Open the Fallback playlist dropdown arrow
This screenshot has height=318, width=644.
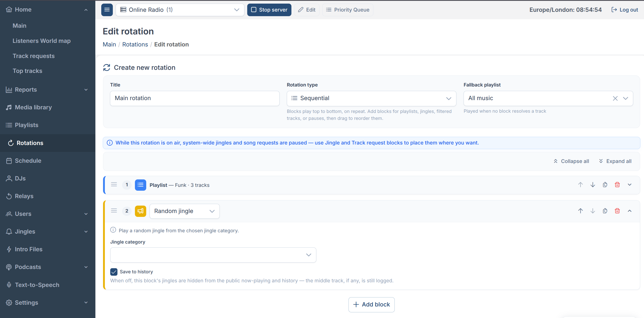(x=625, y=98)
